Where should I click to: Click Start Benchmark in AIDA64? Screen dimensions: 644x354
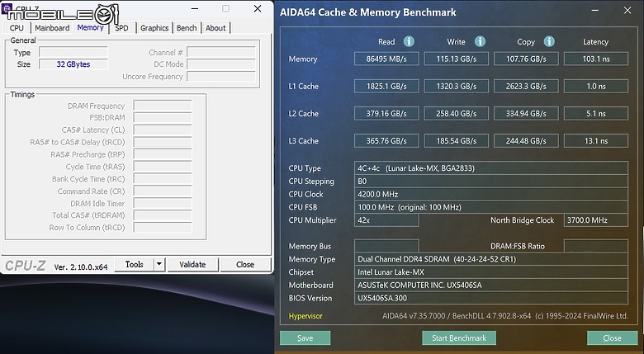459,338
